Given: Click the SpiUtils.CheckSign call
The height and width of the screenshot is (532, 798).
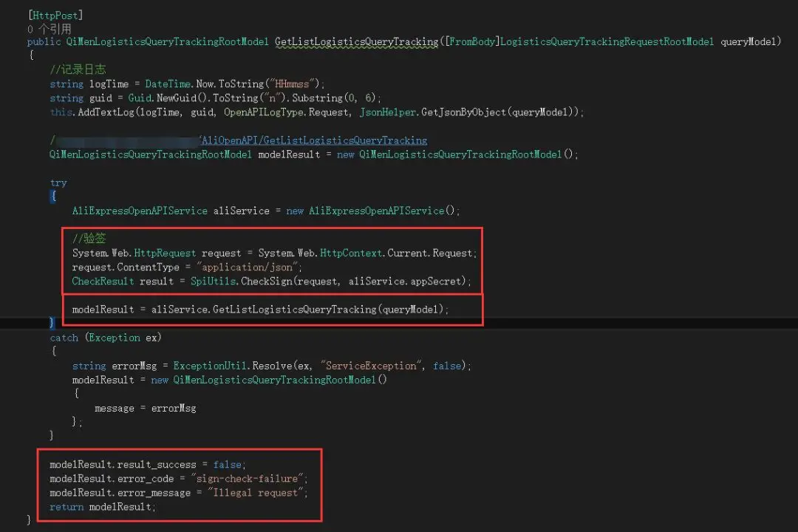Looking at the screenshot, I should (x=242, y=281).
